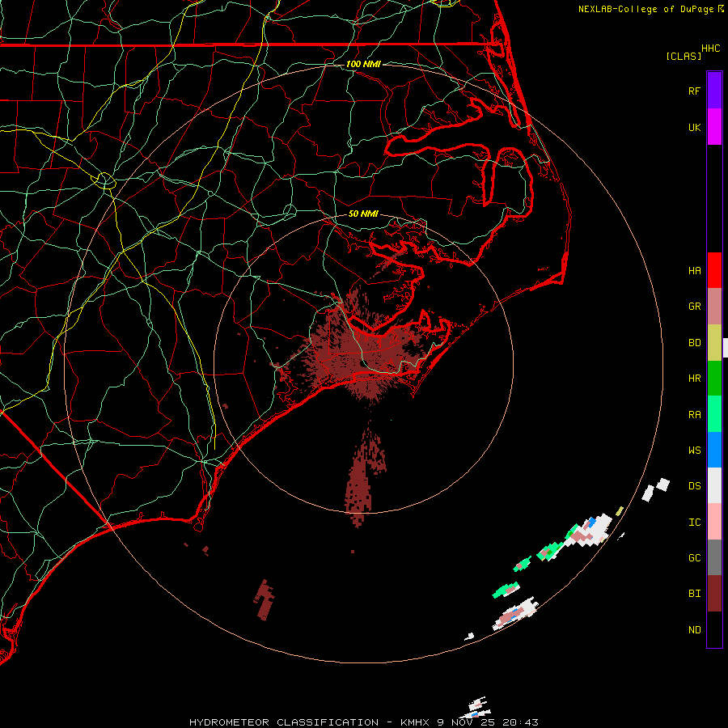The height and width of the screenshot is (728, 728).
Task: Click the HA legend label
Action: point(694,271)
